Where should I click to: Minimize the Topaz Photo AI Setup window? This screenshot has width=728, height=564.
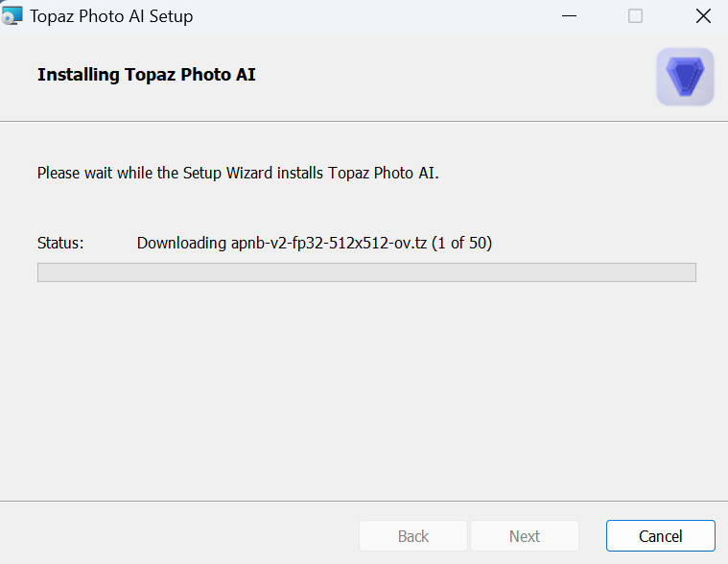(x=569, y=16)
